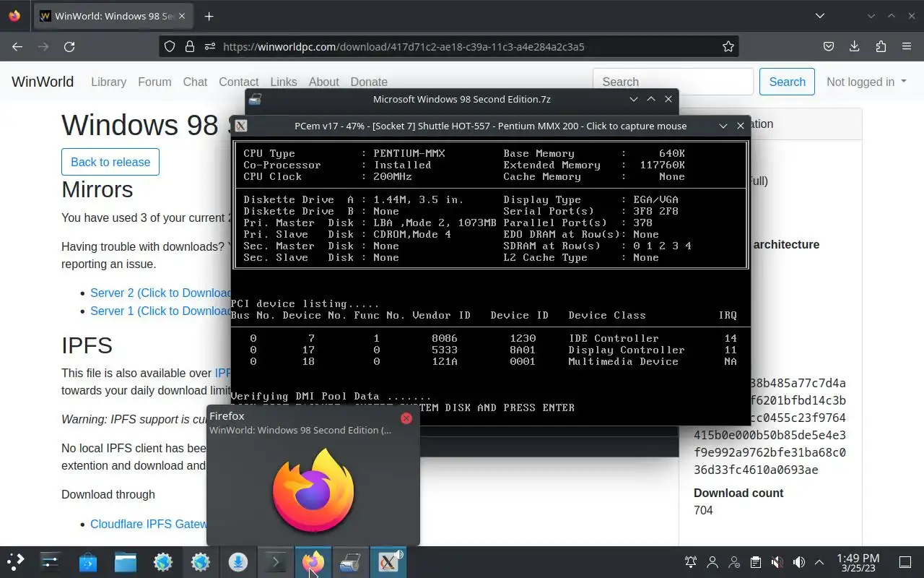Open clipboard tray icon

point(755,562)
